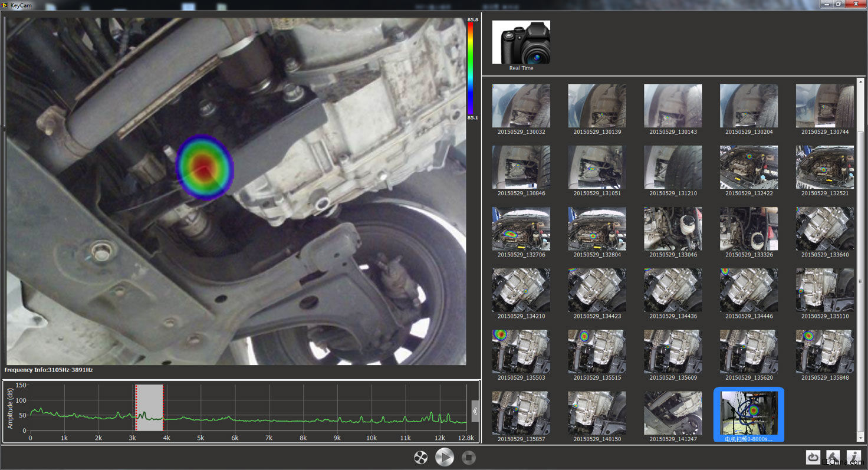
Task: Open thumbnail 20150529_130744
Action: 824,106
